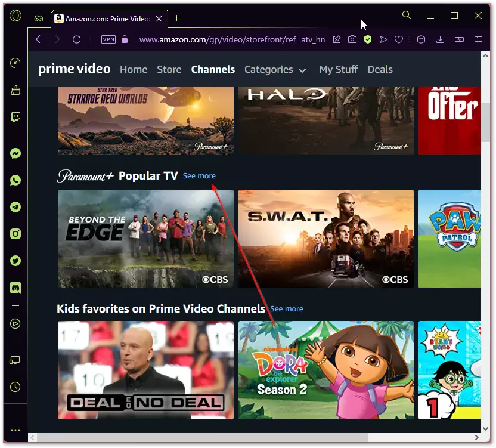Click the send arrow icon in address bar
The height and width of the screenshot is (448, 496).
click(x=383, y=39)
